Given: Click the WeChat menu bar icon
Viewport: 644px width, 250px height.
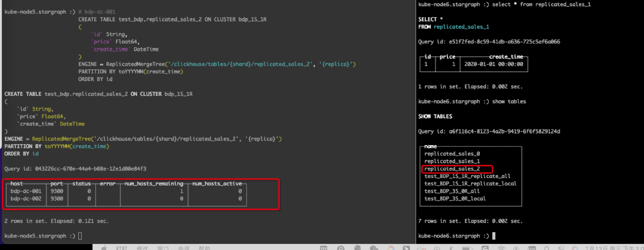Looking at the screenshot, I should click(374, 248).
